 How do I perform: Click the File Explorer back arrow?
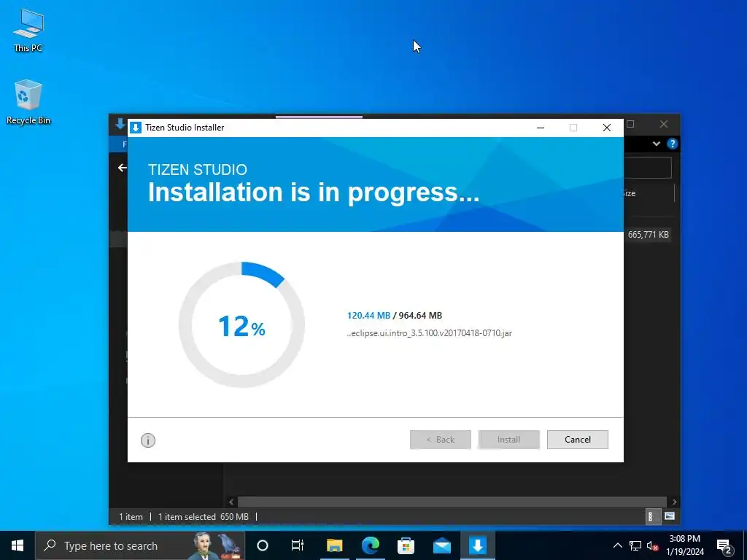tap(123, 168)
